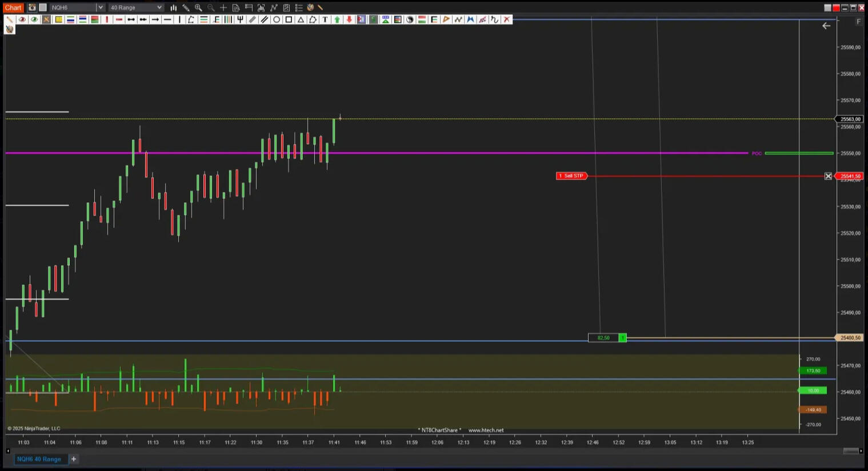Cancel the Sell STP order with X
868x471 pixels.
(x=828, y=176)
